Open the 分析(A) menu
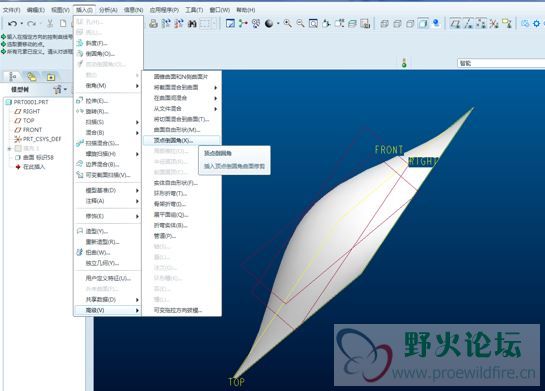Screen dimensions: 545x391 pyautogui.click(x=108, y=10)
